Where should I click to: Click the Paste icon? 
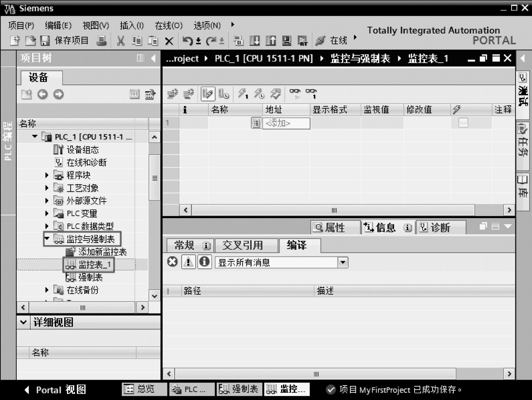click(153, 41)
